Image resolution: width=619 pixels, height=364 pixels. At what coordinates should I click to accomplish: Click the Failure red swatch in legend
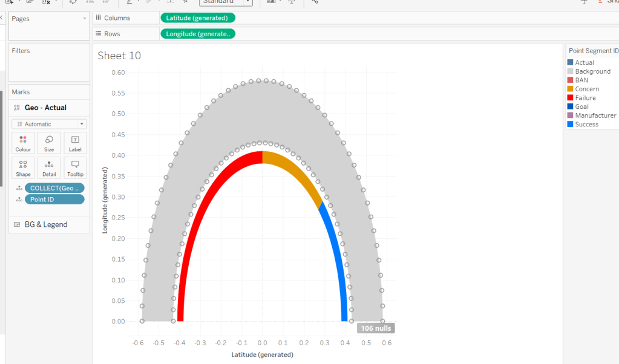(570, 98)
